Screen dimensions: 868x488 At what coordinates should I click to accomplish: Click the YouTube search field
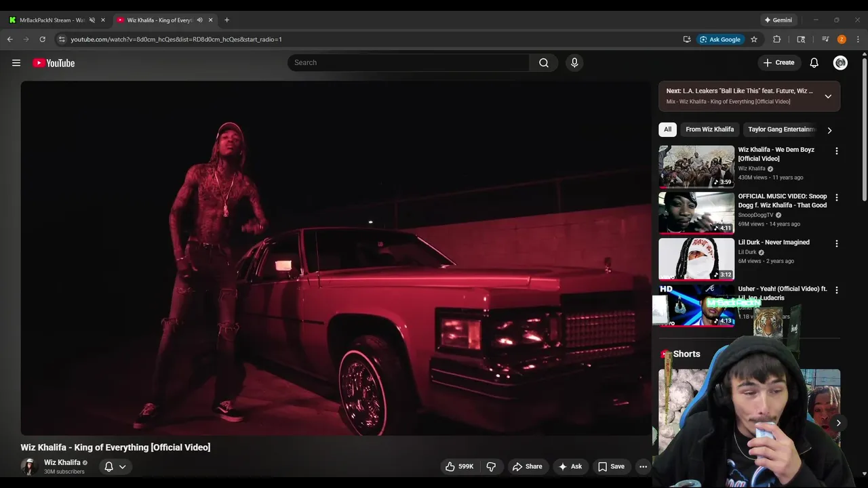(x=408, y=62)
